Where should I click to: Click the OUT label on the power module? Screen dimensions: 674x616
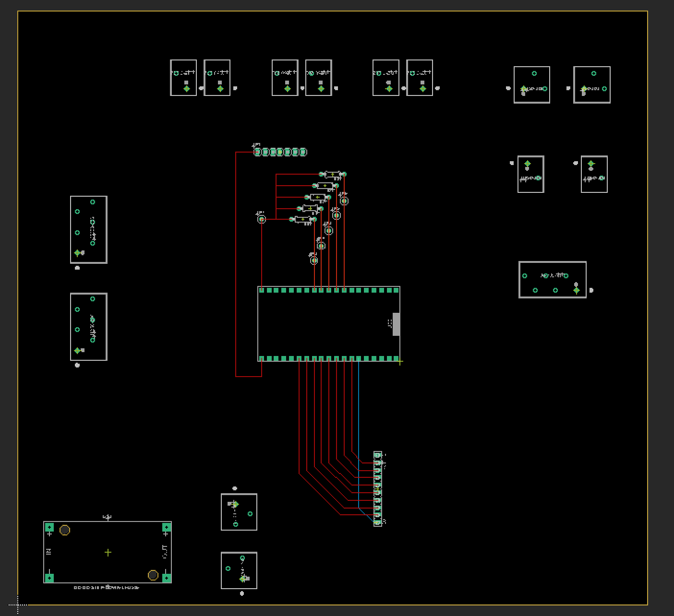click(x=164, y=552)
